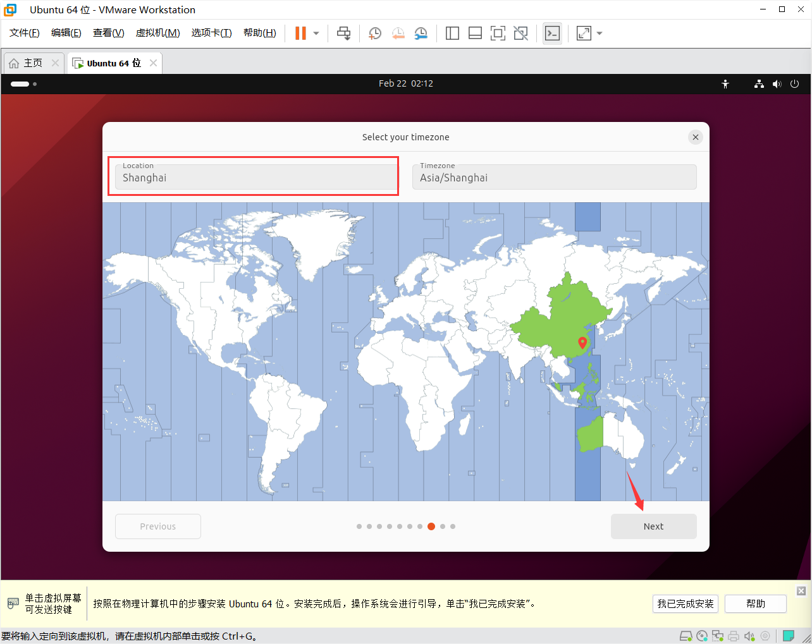Take a snapshot of the VM
The image size is (812, 644).
coord(375,33)
